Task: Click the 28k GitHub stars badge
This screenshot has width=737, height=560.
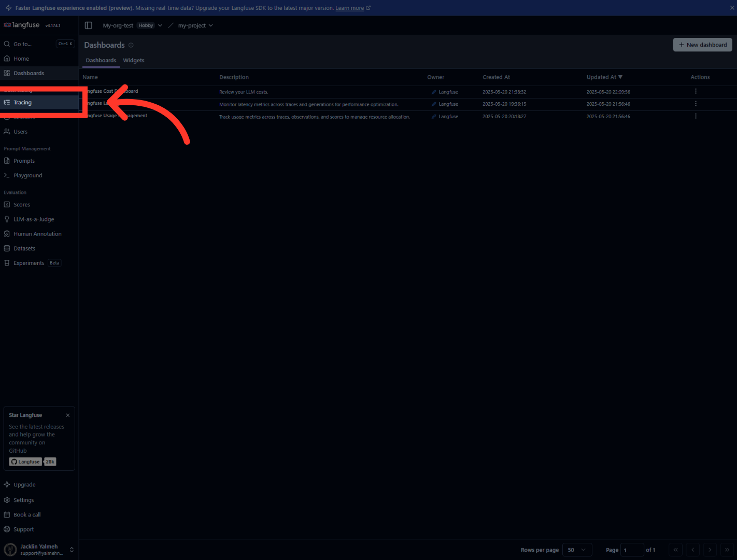Action: [x=50, y=462]
